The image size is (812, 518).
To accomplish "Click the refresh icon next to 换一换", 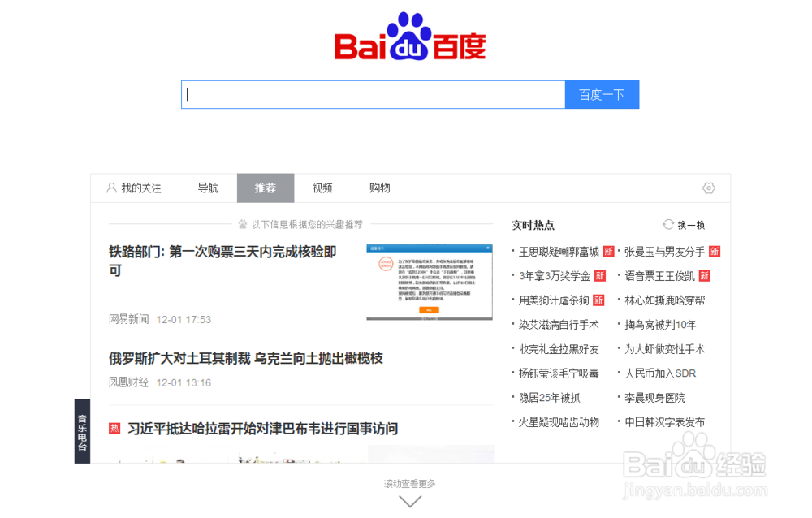I will pyautogui.click(x=668, y=224).
